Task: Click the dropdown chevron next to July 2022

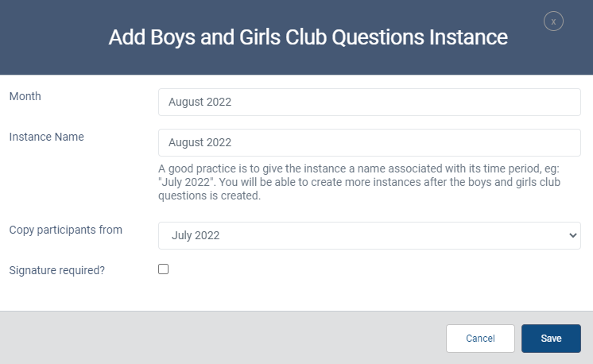Action: [573, 235]
